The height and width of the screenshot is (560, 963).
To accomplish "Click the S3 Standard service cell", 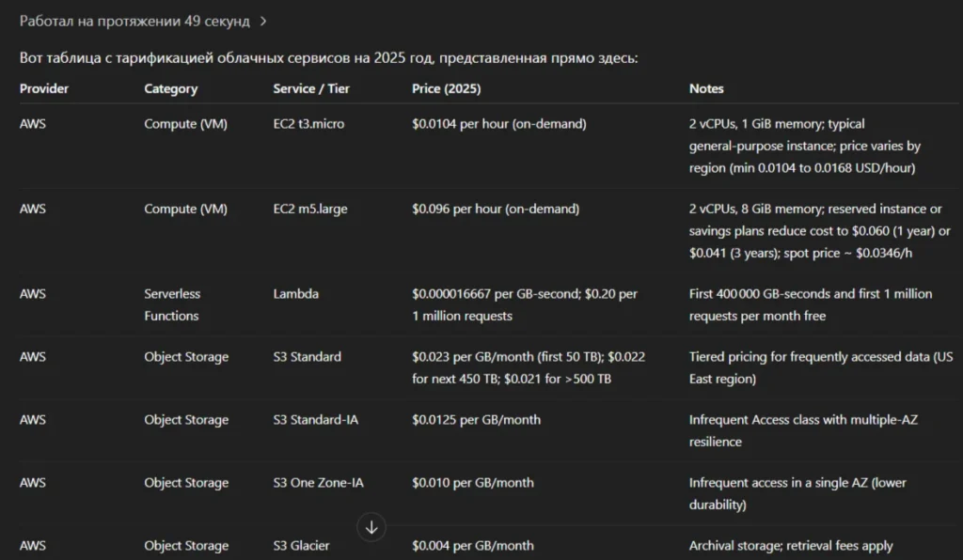I will coord(308,357).
